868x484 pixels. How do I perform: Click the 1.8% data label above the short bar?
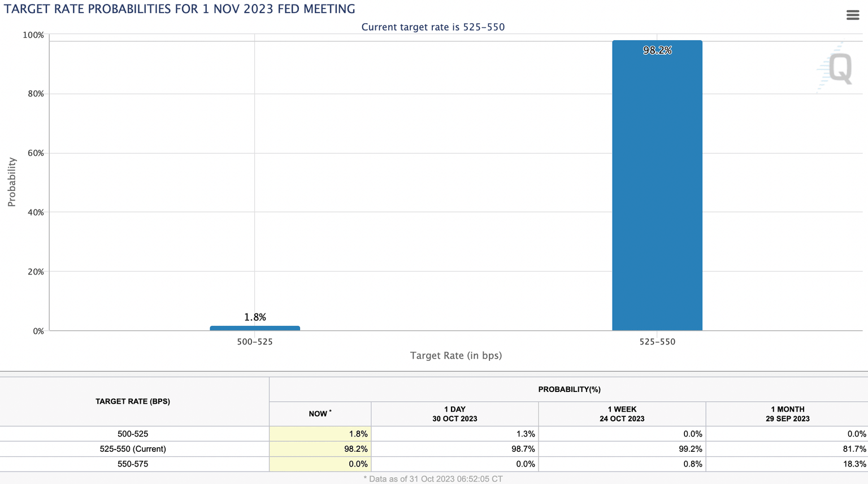(255, 317)
